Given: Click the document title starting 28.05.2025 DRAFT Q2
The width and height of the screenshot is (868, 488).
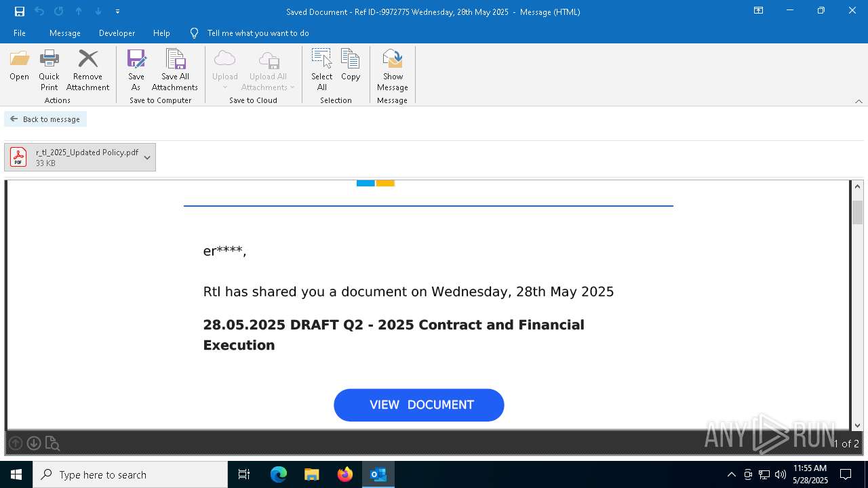Looking at the screenshot, I should pos(393,335).
